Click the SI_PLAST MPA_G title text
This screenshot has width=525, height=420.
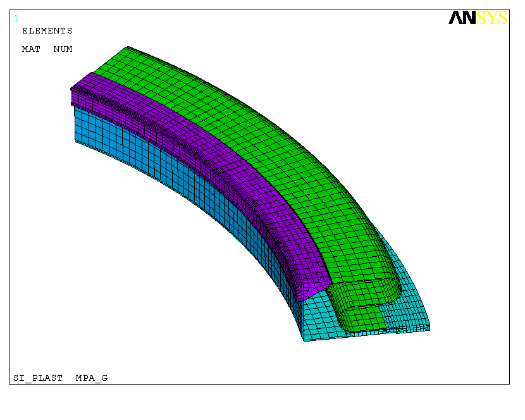(61, 378)
